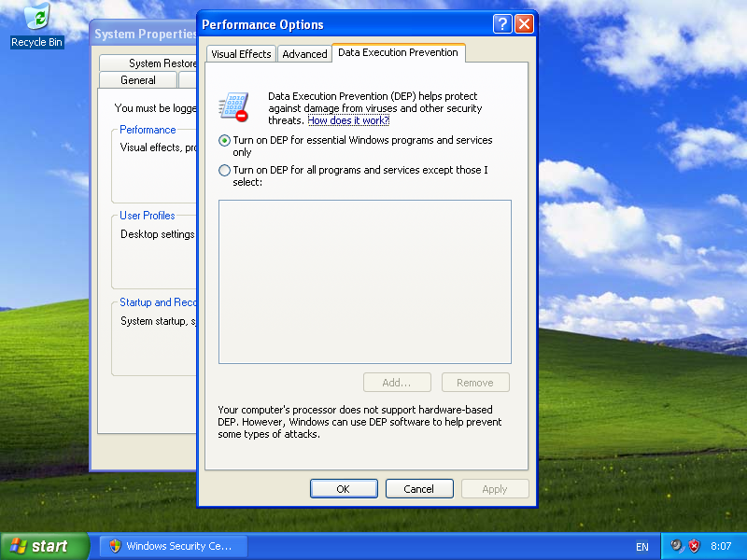Click the DEP shield chip icon
The width and height of the screenshot is (747, 560).
[233, 107]
